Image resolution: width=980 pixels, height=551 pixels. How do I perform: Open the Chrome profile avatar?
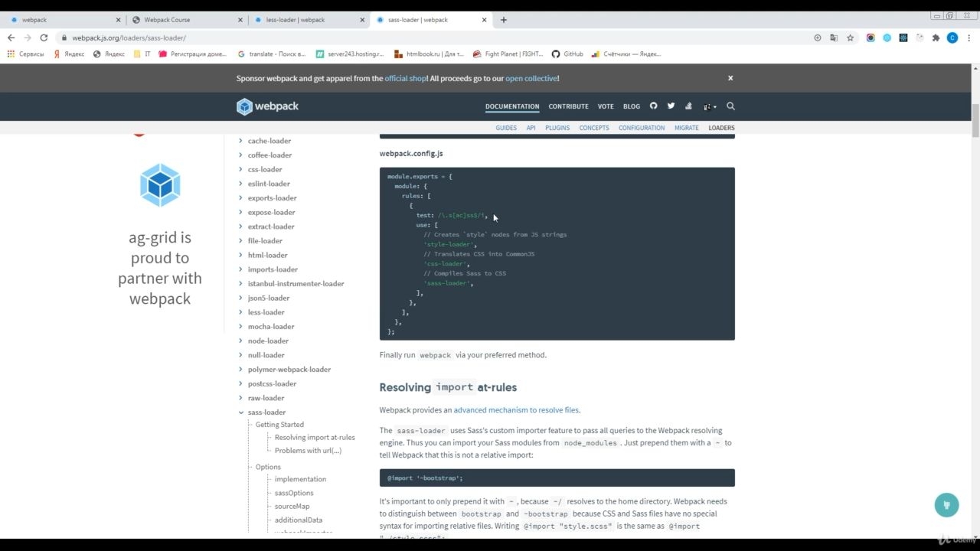tap(952, 37)
